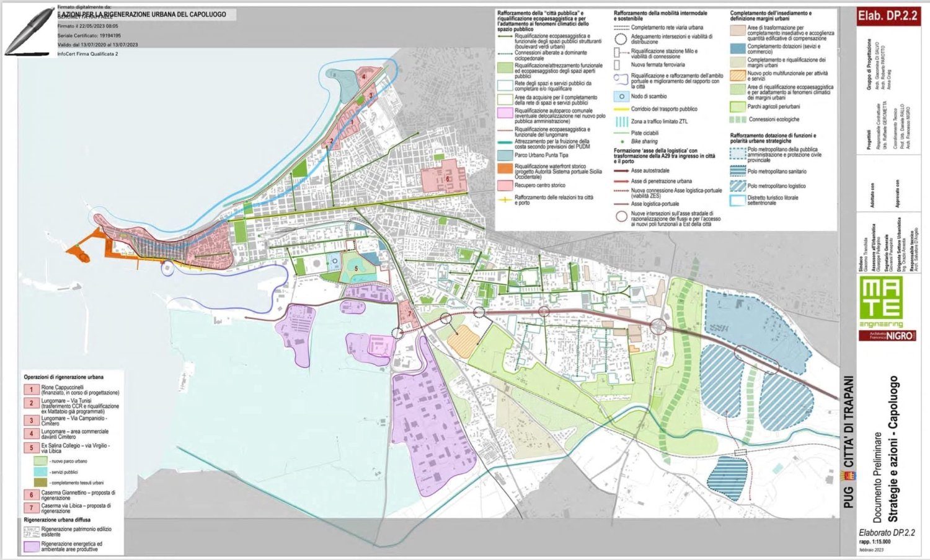Click the 'Completamento rete viaria urbana' text
930x560 pixels.
pyautogui.click(x=667, y=27)
